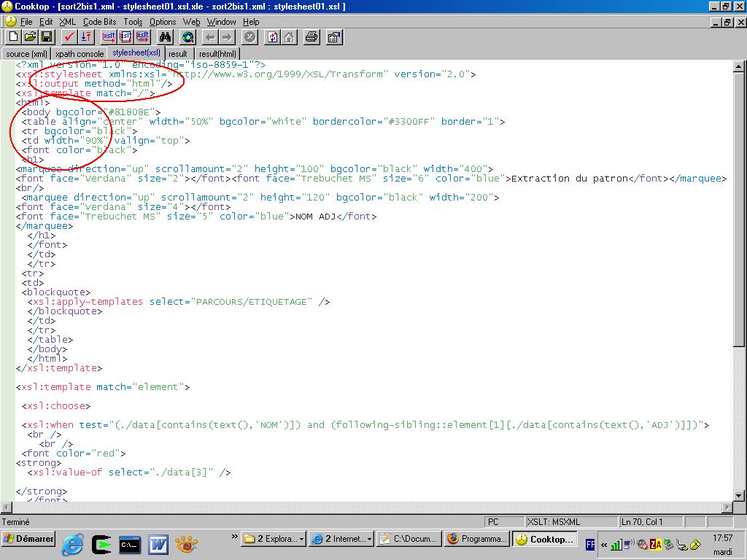Open the Web menu
The image size is (747, 560).
pos(192,22)
